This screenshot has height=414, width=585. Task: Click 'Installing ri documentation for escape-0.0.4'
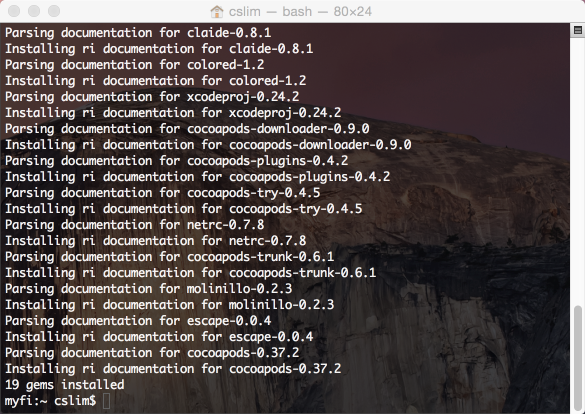159,338
